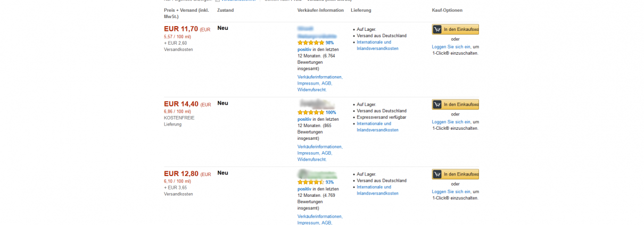The height and width of the screenshot is (225, 644).
Task: Open Verkäuferinformationen link of first seller
Action: [320, 77]
